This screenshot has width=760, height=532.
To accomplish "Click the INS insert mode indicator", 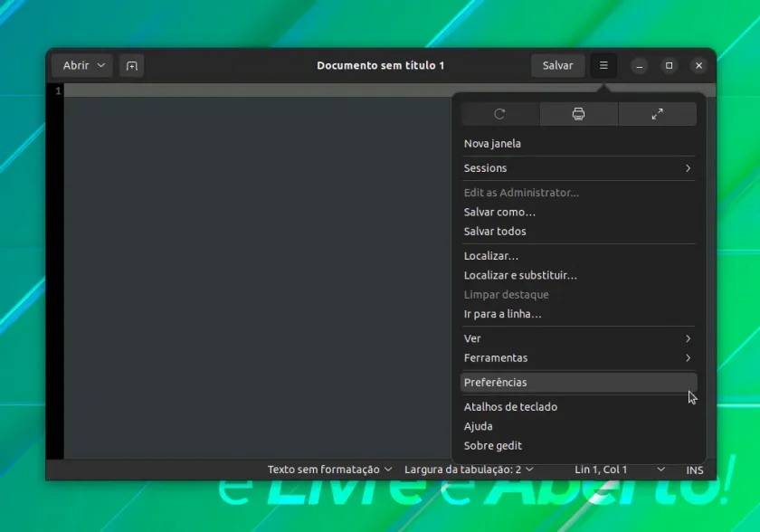I will click(x=695, y=470).
